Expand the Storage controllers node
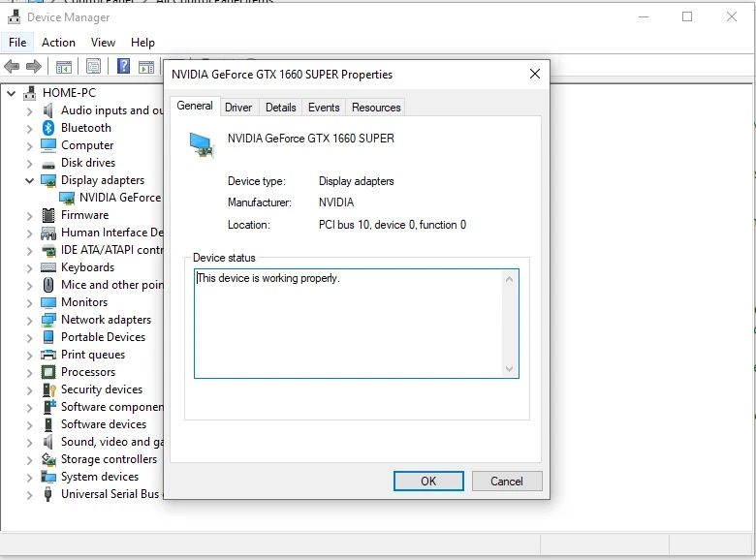 click(x=29, y=459)
